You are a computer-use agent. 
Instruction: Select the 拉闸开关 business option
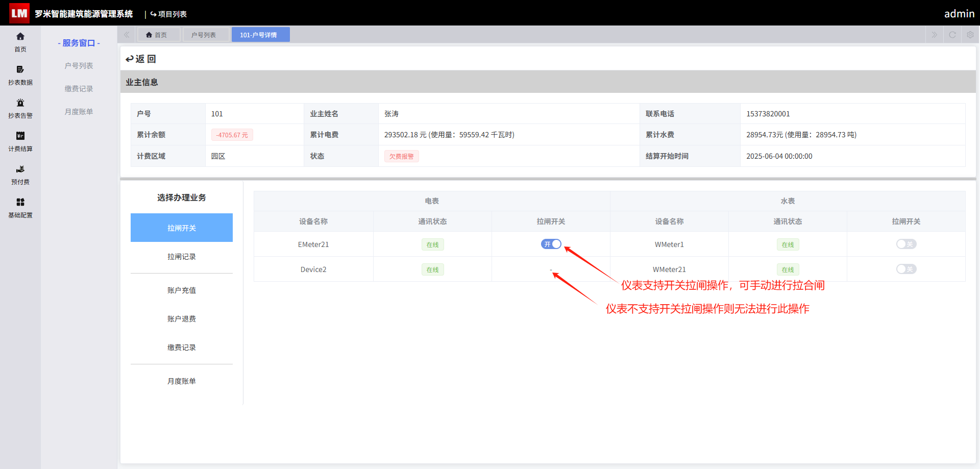182,228
